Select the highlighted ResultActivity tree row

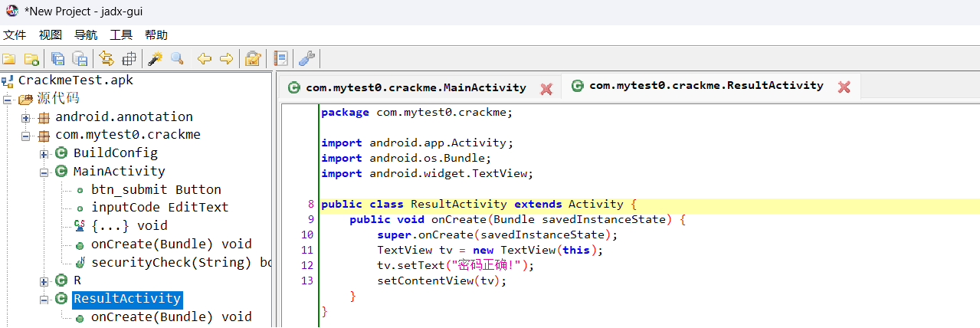(128, 299)
